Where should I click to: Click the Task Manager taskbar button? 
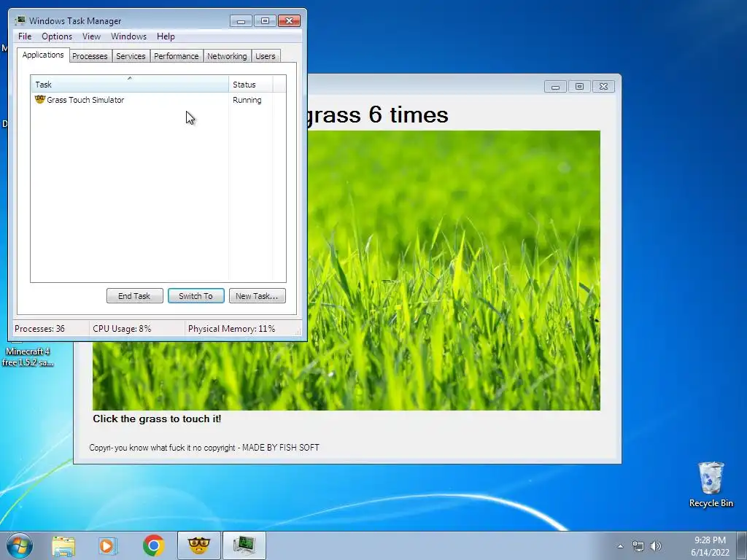244,545
